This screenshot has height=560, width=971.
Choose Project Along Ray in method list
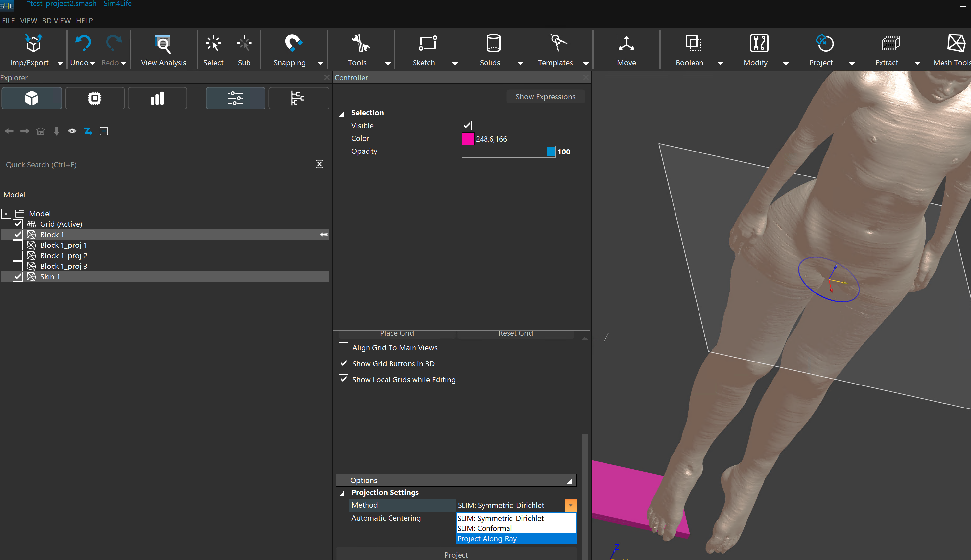(515, 538)
